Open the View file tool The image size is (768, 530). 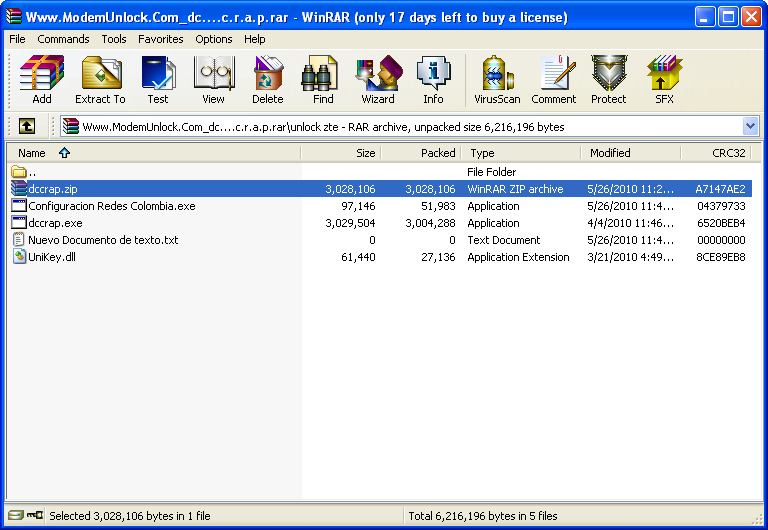pyautogui.click(x=214, y=73)
